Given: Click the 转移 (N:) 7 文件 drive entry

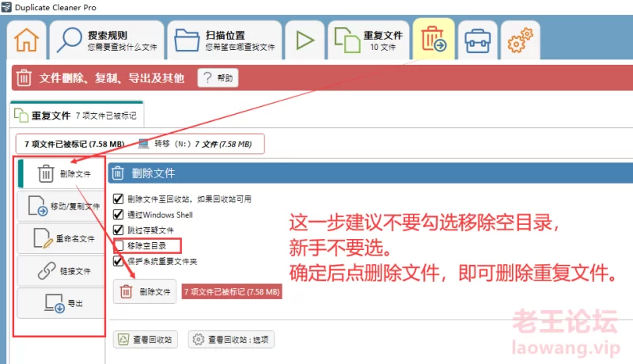Looking at the screenshot, I should 195,144.
